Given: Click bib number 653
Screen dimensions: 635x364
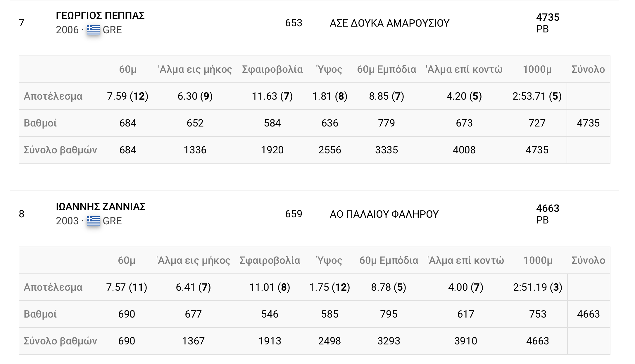Looking at the screenshot, I should tap(294, 23).
